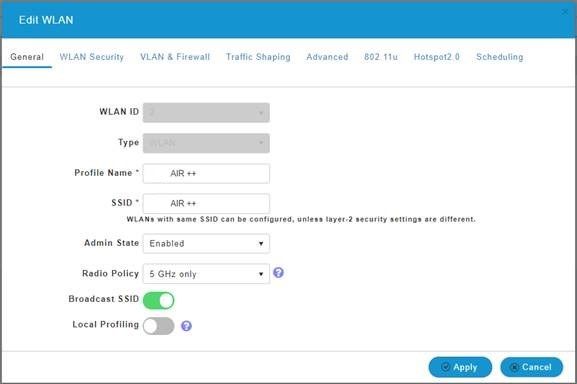Click the Radio Policy label
577x384 pixels.
point(110,273)
